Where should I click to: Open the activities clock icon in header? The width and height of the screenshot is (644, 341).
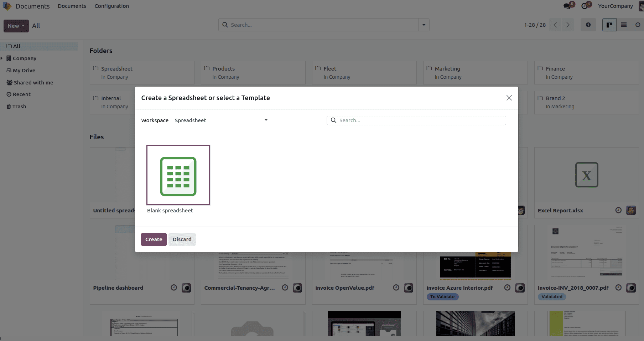[585, 6]
